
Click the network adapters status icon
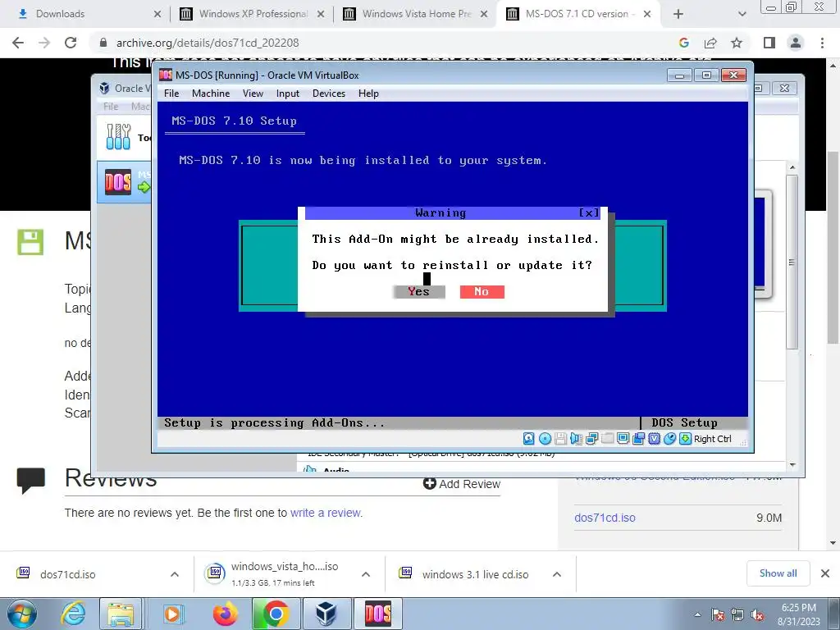(591, 439)
